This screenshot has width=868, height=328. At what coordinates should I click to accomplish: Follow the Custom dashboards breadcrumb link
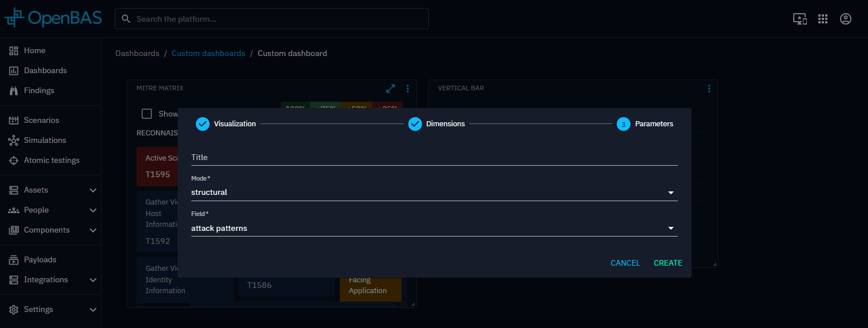pos(208,53)
